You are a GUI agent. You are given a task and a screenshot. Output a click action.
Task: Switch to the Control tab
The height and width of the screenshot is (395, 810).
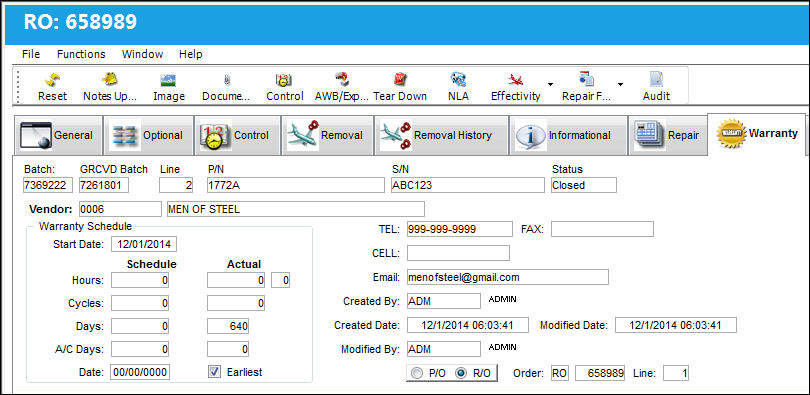pos(237,136)
